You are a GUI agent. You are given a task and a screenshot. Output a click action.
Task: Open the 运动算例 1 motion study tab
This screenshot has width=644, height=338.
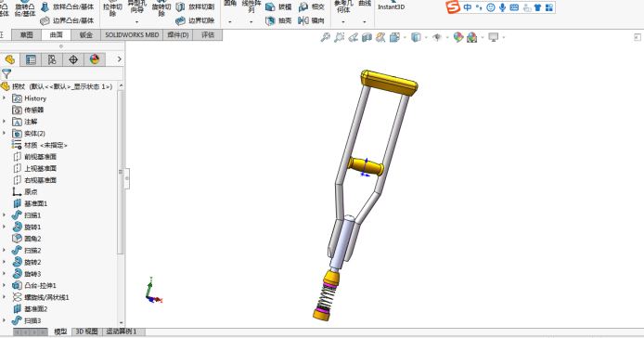(x=122, y=331)
